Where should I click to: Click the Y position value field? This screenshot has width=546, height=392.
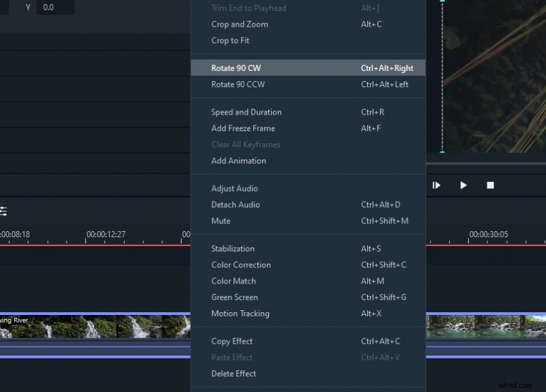click(55, 7)
